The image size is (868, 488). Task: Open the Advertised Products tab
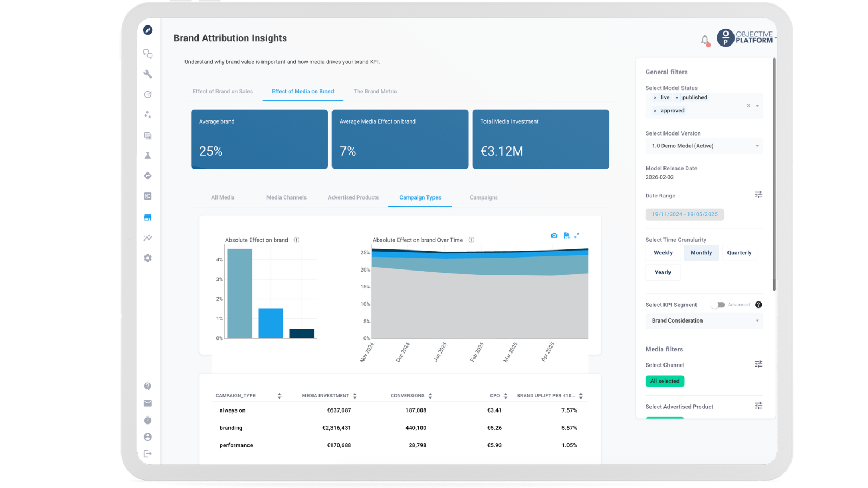tap(353, 197)
